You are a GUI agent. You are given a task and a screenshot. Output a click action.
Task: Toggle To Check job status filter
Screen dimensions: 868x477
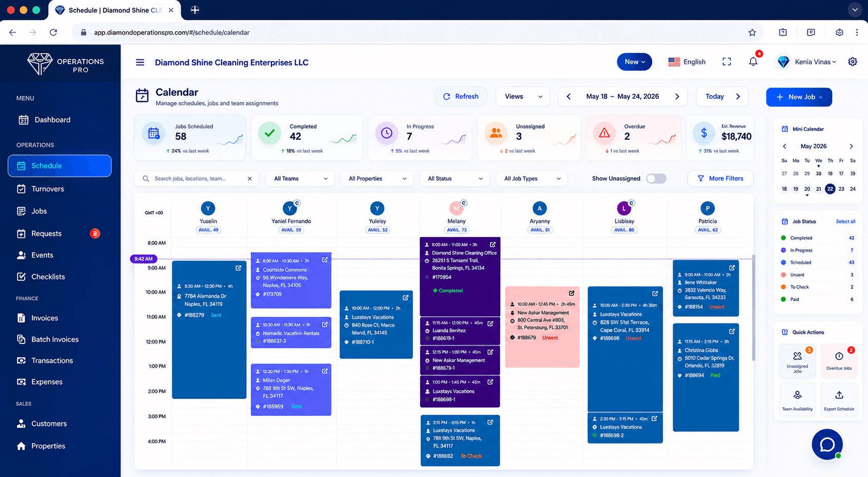[817, 287]
